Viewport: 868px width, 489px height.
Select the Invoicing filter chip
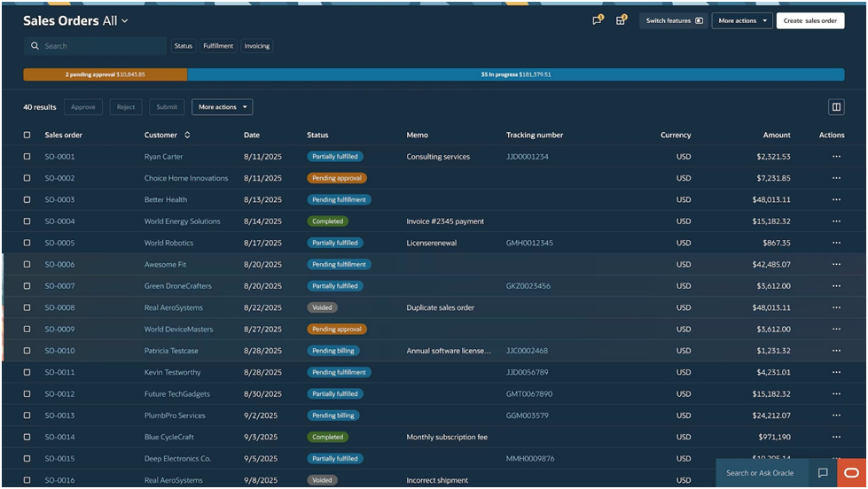(256, 46)
